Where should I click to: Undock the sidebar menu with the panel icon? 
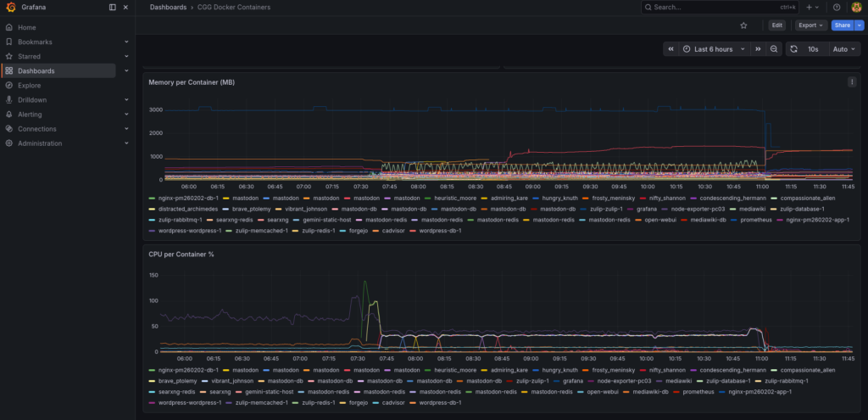pyautogui.click(x=113, y=7)
